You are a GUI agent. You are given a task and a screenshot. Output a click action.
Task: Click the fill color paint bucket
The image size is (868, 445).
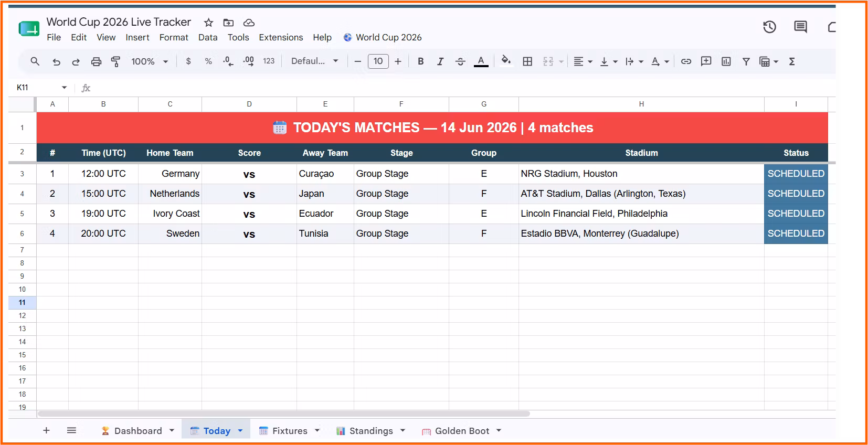[506, 61]
